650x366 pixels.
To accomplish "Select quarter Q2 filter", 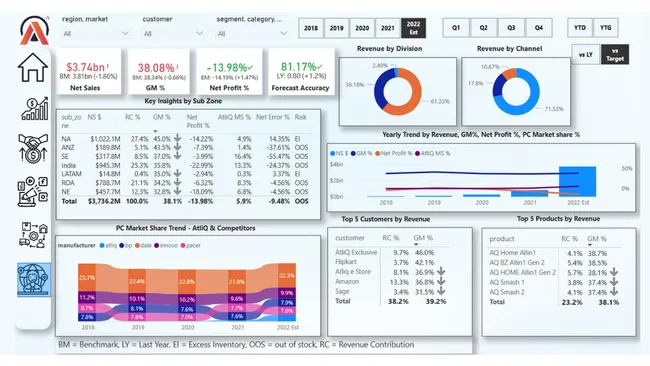I will [483, 28].
